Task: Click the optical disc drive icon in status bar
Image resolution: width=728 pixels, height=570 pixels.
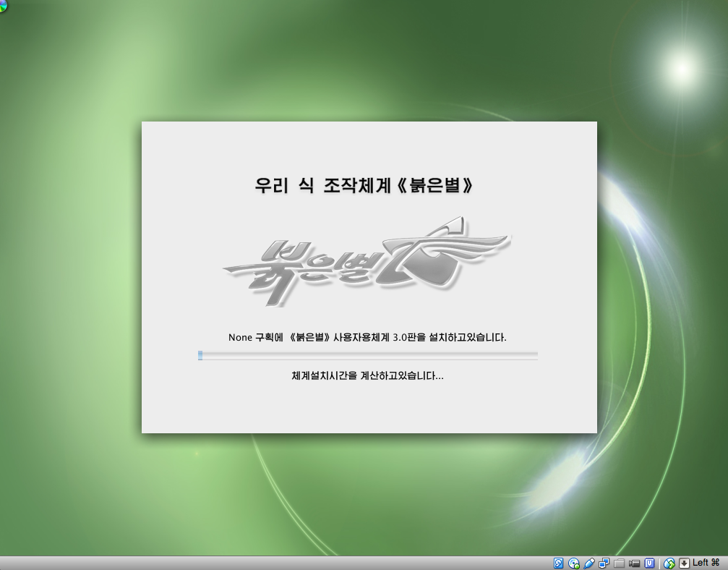Action: 574,563
